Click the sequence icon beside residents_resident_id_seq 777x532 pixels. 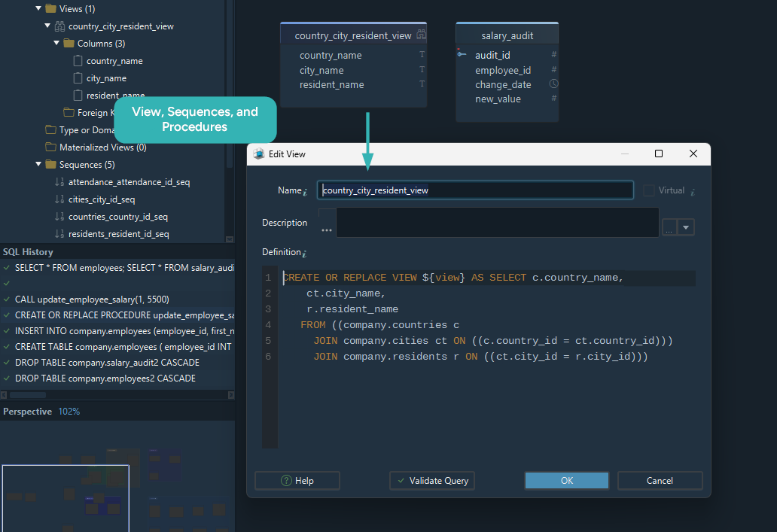(x=59, y=234)
